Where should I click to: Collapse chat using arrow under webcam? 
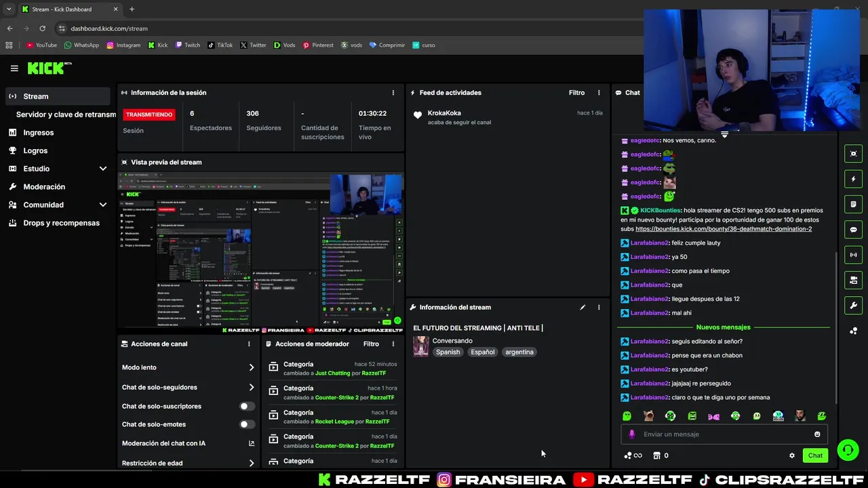tap(724, 135)
